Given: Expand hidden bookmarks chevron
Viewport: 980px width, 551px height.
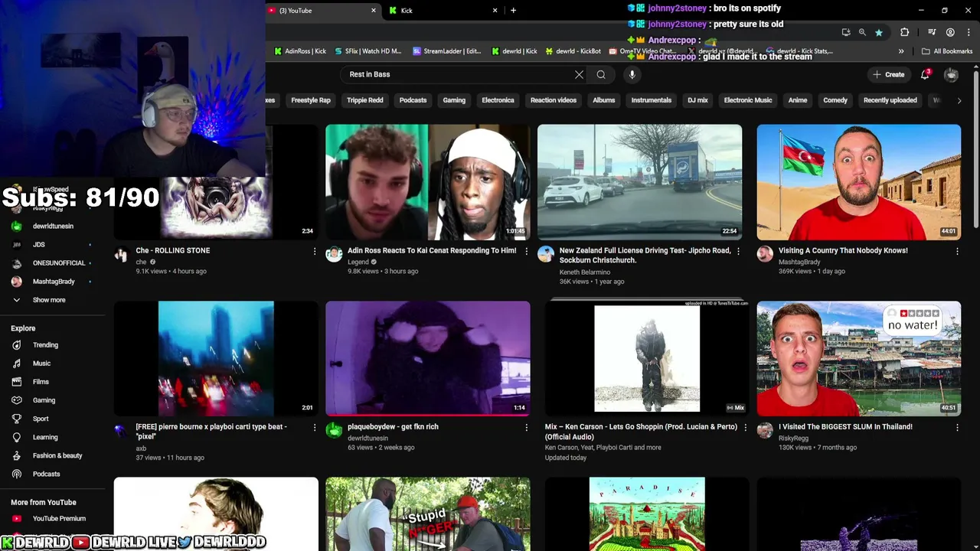Looking at the screenshot, I should 901,51.
